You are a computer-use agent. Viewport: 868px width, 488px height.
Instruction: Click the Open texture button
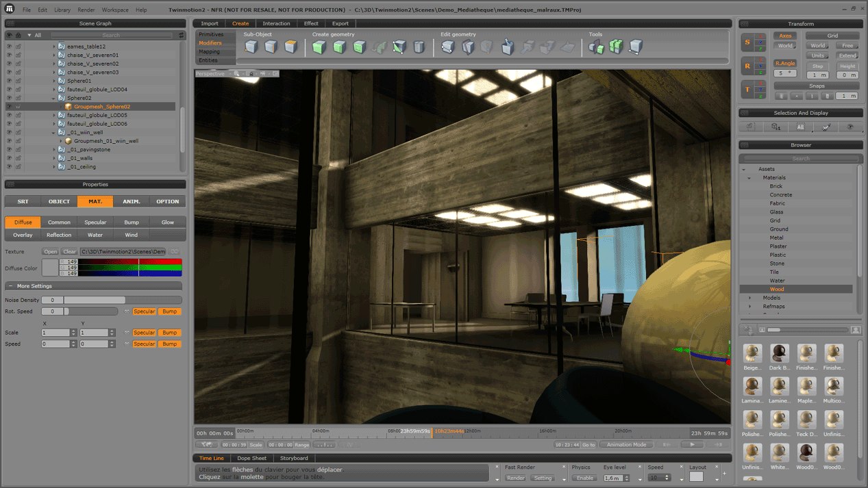[51, 252]
